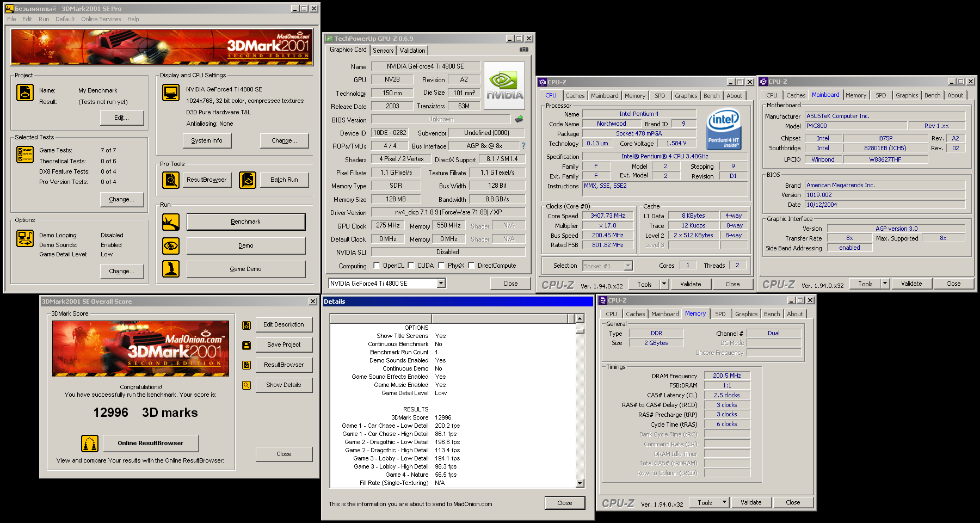
Task: Start the Benchmark run button
Action: pyautogui.click(x=246, y=222)
